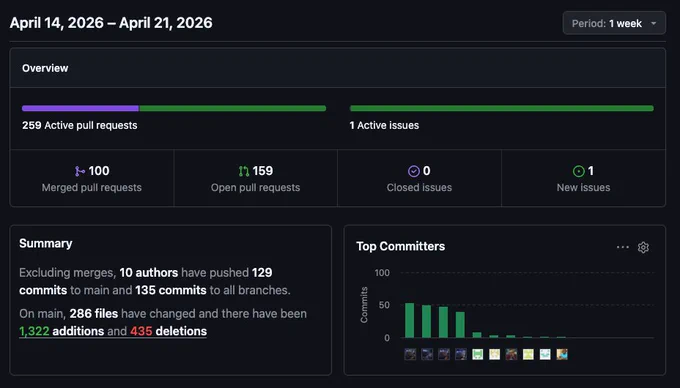View the 0 Closed issues

419,178
